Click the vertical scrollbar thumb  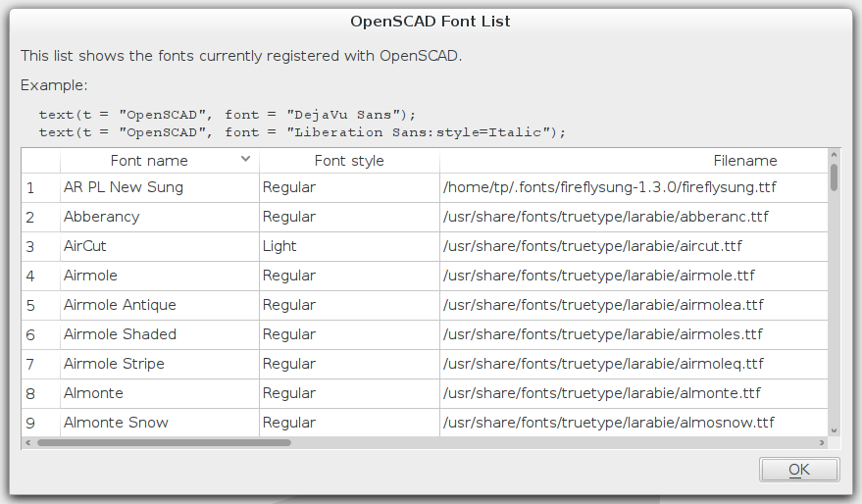point(834,176)
